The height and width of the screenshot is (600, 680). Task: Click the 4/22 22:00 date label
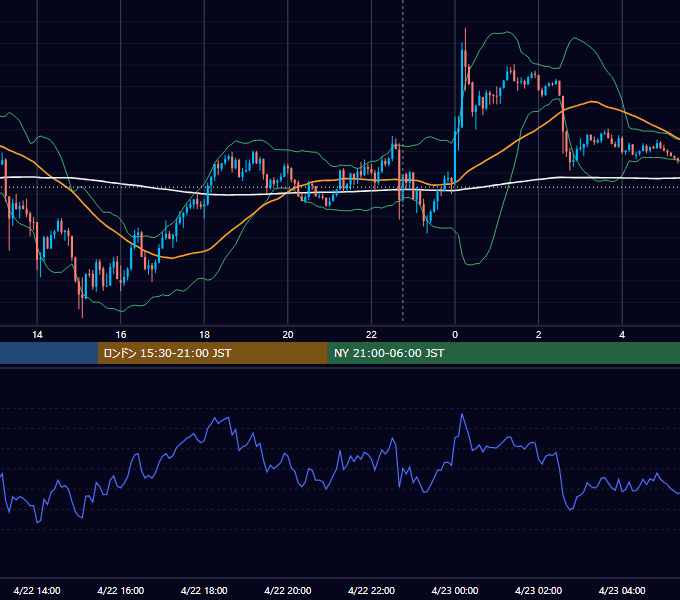[x=371, y=590]
